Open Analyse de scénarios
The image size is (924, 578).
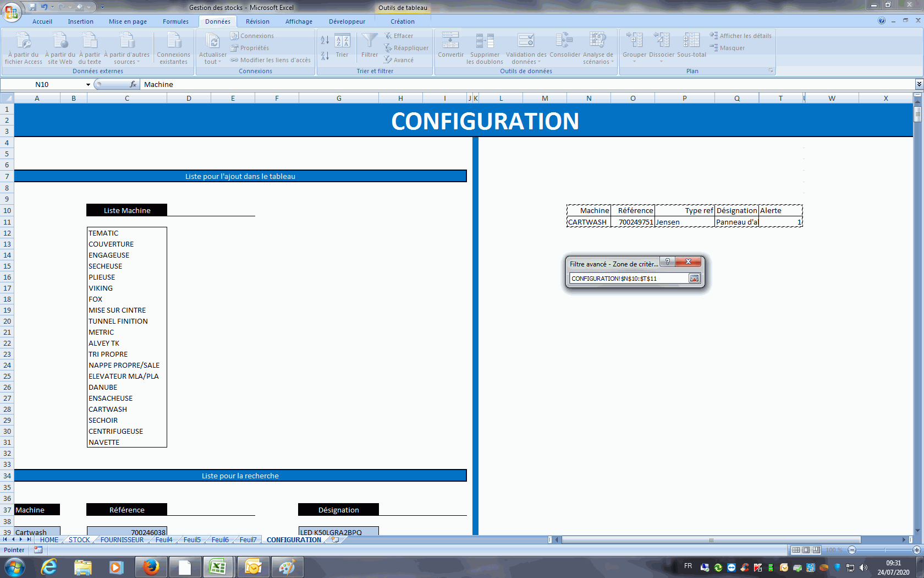pos(598,48)
